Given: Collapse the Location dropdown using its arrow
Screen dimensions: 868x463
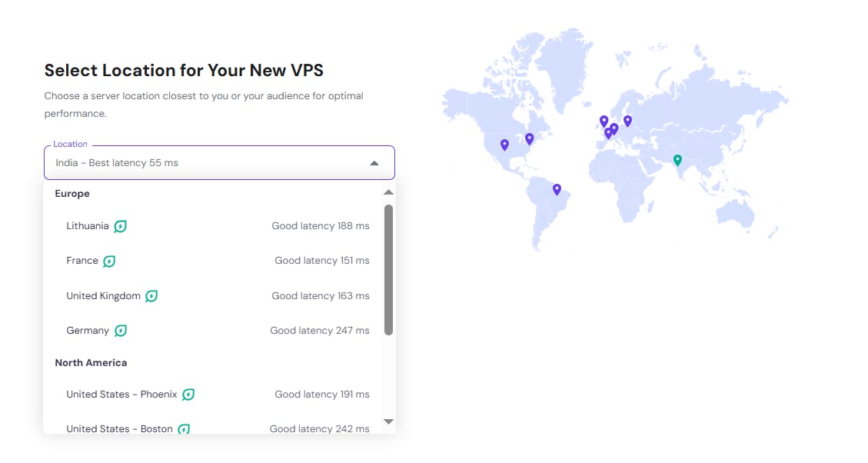Looking at the screenshot, I should (374, 163).
